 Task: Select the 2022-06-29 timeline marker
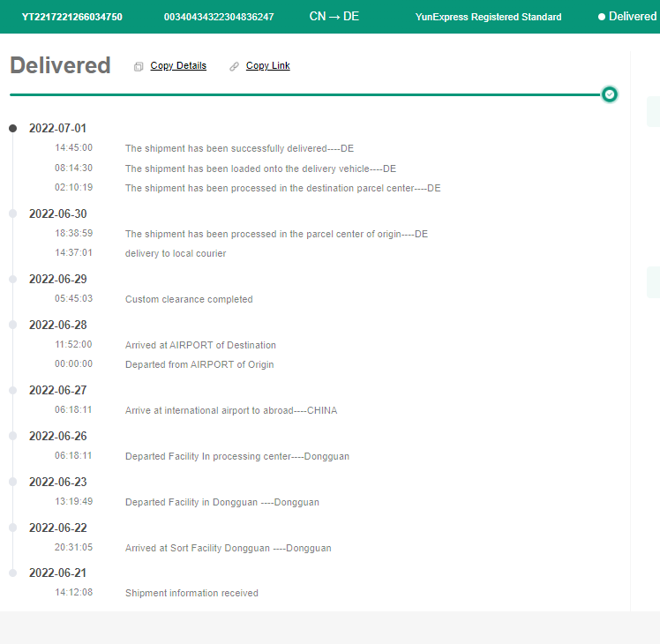coord(12,279)
